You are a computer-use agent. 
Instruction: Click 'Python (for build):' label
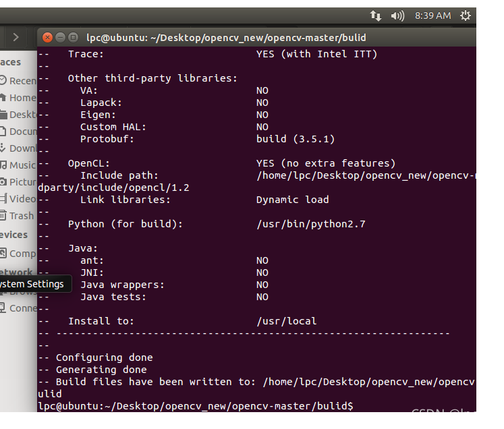(125, 224)
